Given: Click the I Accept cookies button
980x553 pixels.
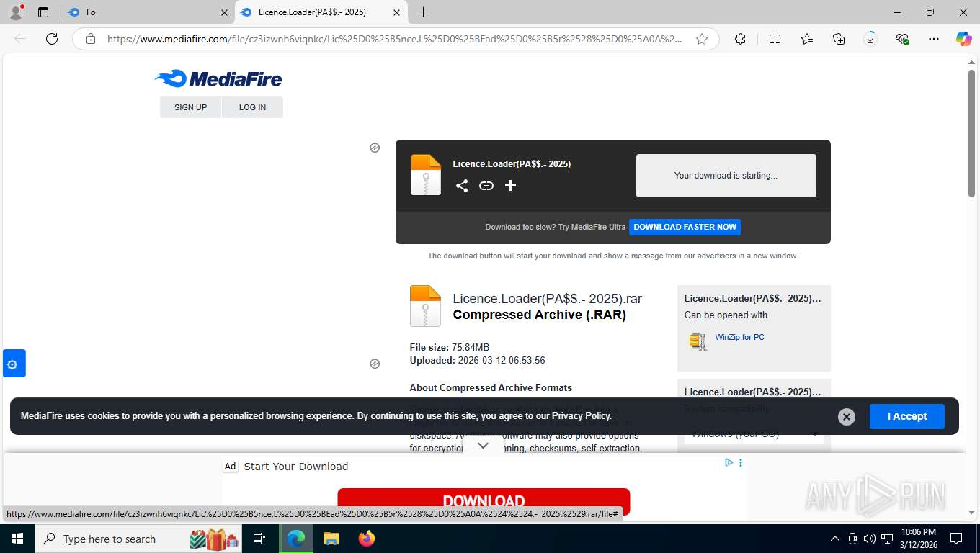Looking at the screenshot, I should click(906, 416).
